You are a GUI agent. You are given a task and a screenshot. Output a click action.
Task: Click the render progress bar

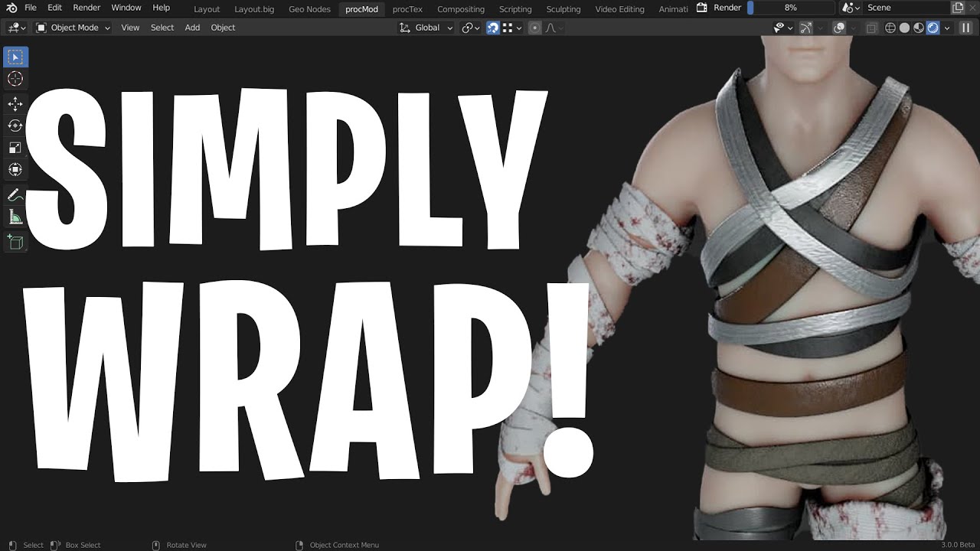pos(790,8)
